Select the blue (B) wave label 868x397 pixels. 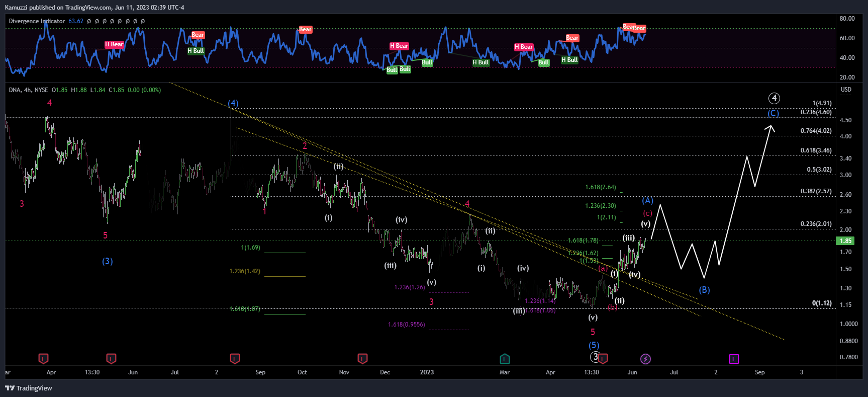click(x=704, y=290)
